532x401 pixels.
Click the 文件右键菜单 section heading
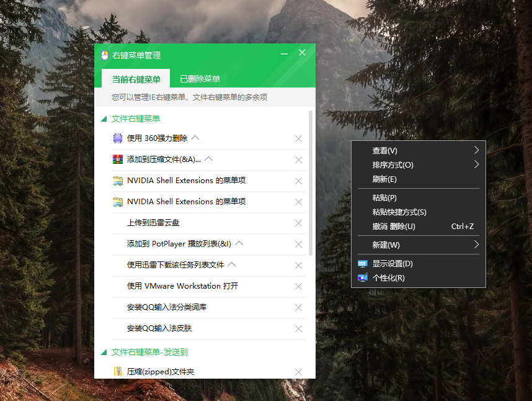point(136,119)
